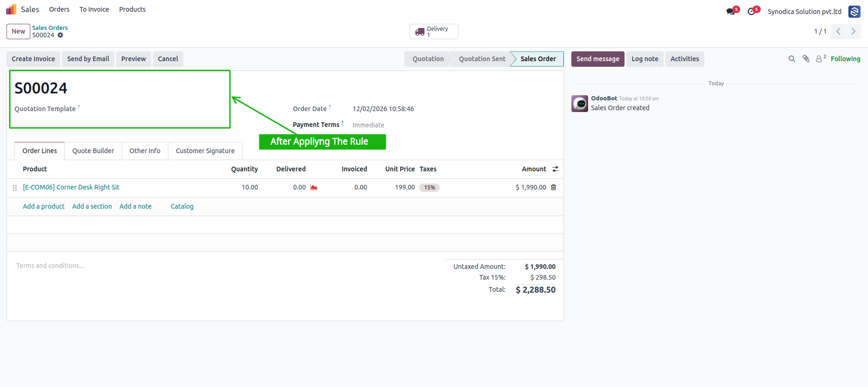Click the Create Invoice button

(x=33, y=59)
